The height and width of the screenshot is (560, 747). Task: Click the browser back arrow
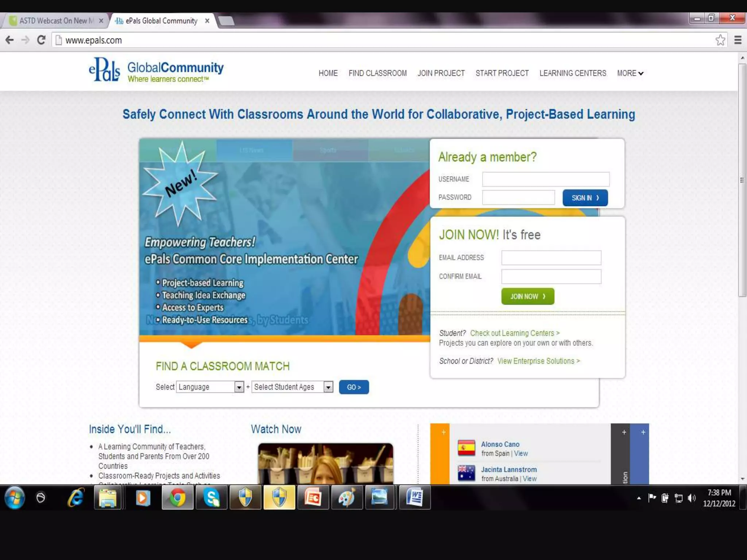click(x=10, y=40)
